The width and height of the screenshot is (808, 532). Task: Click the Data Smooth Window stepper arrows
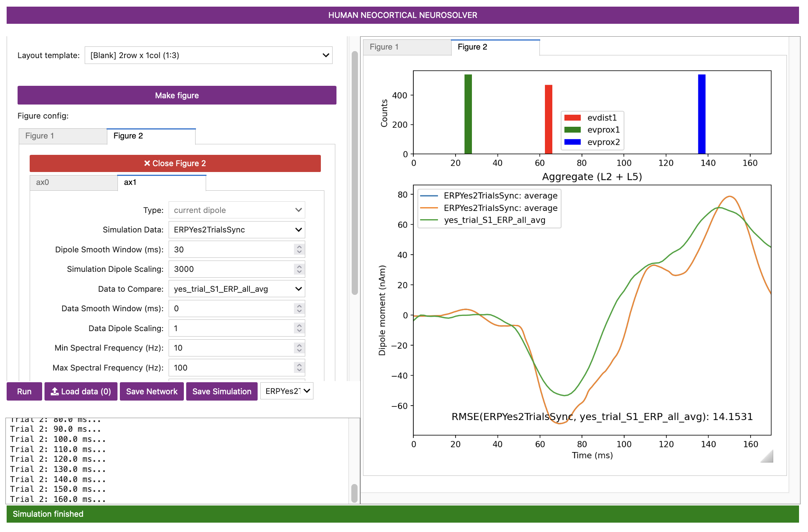(x=299, y=309)
